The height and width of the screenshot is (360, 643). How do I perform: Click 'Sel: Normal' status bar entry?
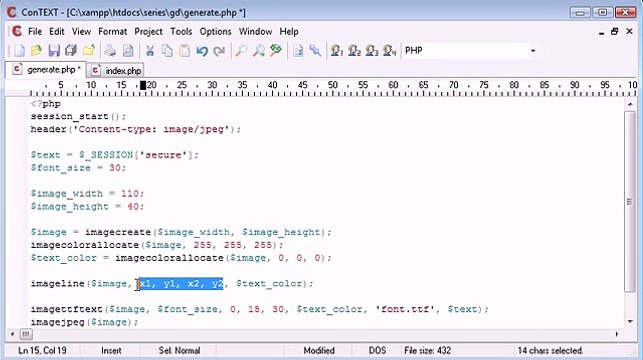coord(179,351)
